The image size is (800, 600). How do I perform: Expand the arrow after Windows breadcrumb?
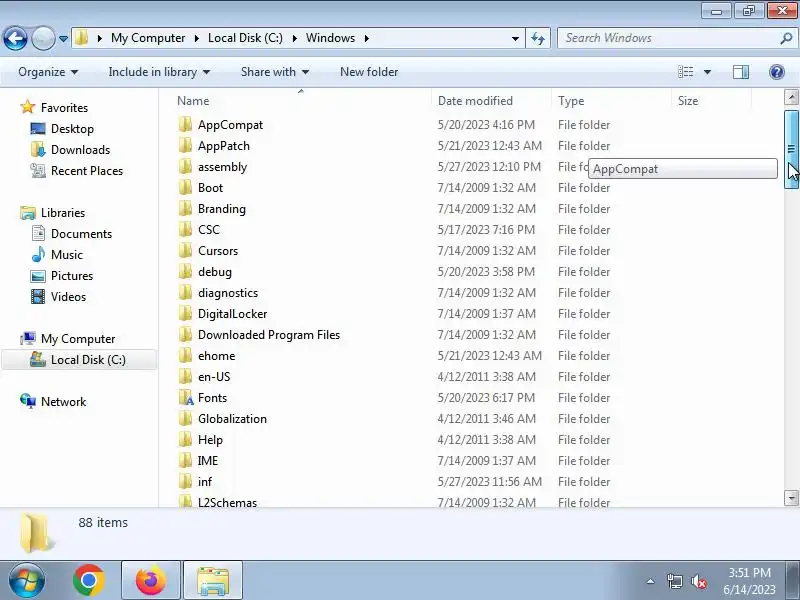[x=366, y=38]
